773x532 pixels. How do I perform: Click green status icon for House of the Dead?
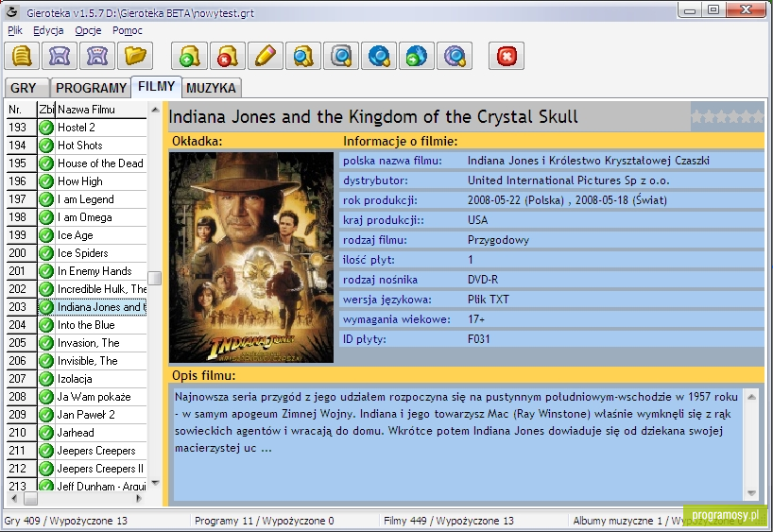[x=46, y=163]
